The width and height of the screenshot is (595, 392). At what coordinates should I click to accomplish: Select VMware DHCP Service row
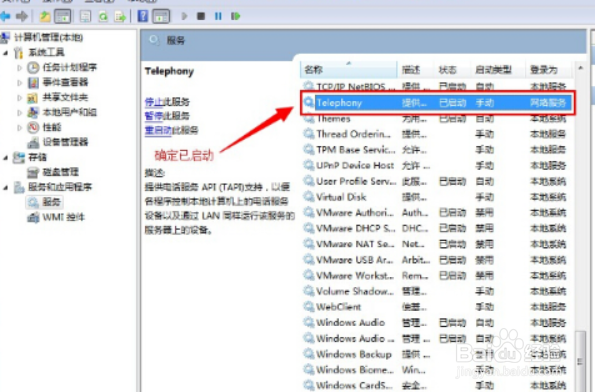pos(436,228)
